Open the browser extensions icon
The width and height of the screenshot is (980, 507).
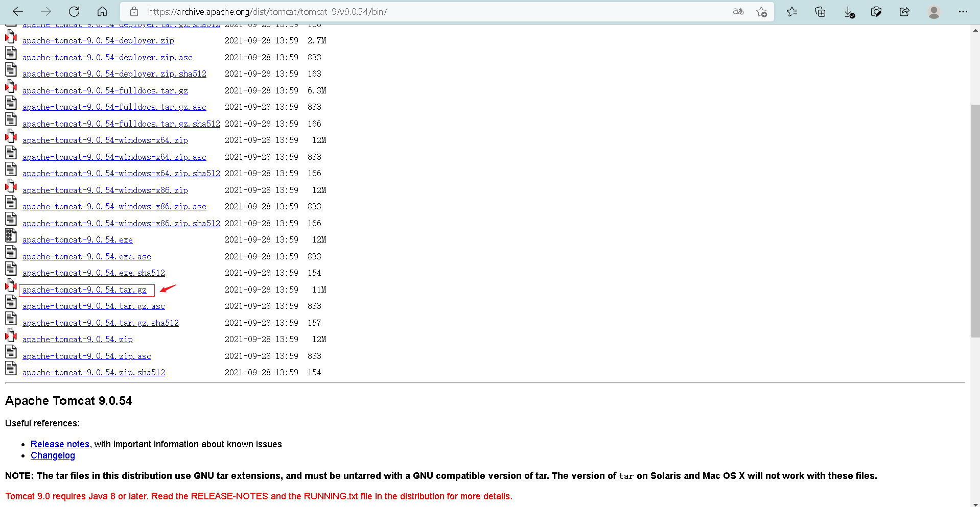[x=876, y=12]
